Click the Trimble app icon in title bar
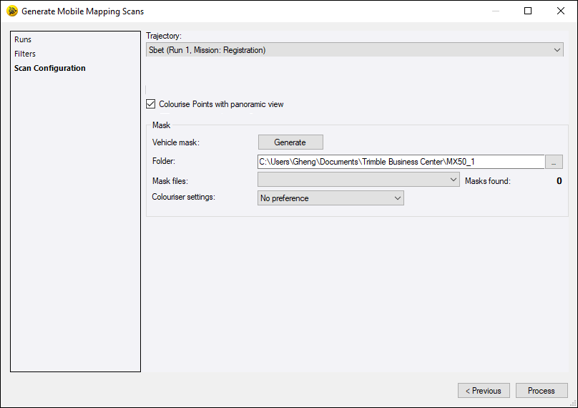 pos(12,11)
